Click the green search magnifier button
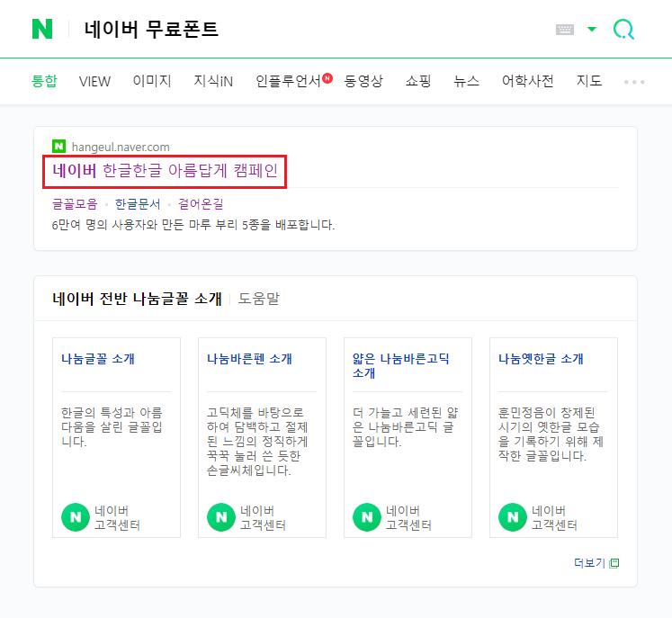This screenshot has width=672, height=618. 623,29
